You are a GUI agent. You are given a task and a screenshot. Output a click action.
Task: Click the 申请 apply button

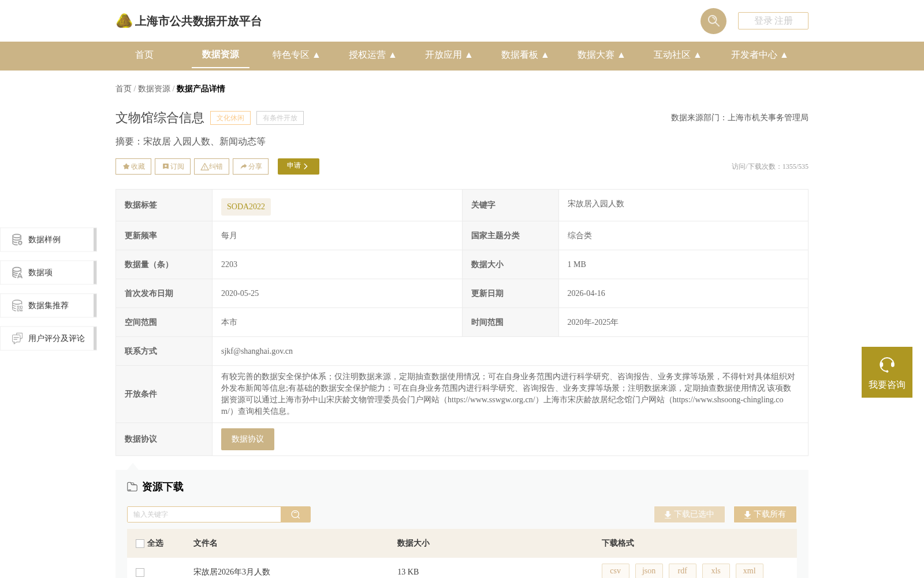(299, 166)
